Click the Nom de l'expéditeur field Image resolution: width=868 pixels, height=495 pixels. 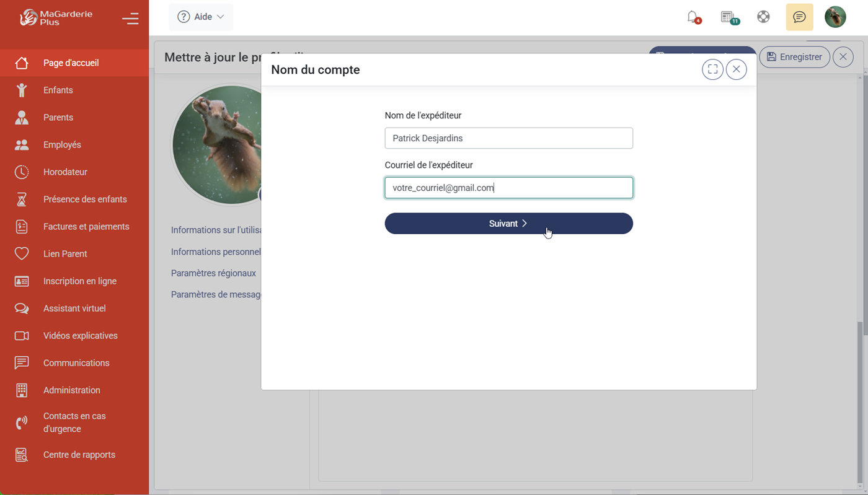point(508,138)
